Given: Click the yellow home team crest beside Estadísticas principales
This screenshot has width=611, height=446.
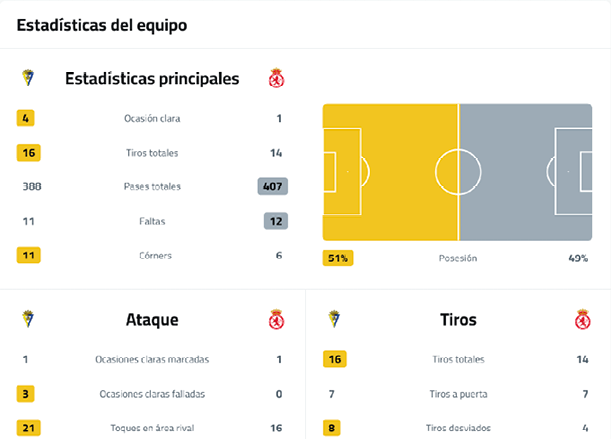Looking at the screenshot, I should (x=28, y=77).
